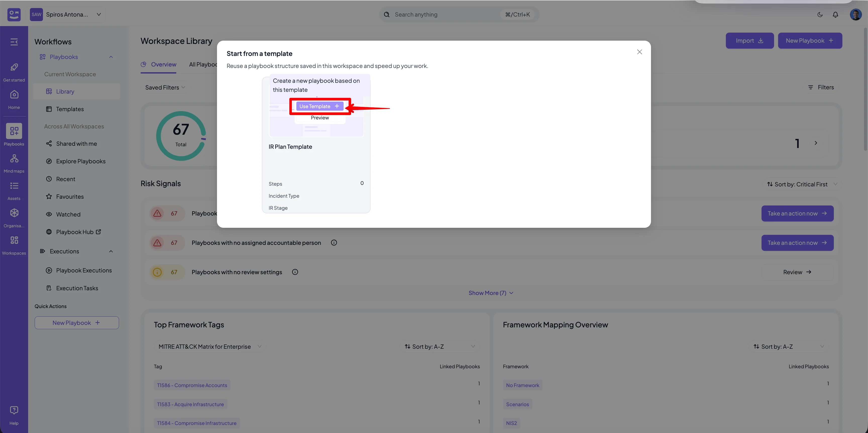Open Saved Filters dropdown
This screenshot has height=433, width=868.
(x=165, y=88)
